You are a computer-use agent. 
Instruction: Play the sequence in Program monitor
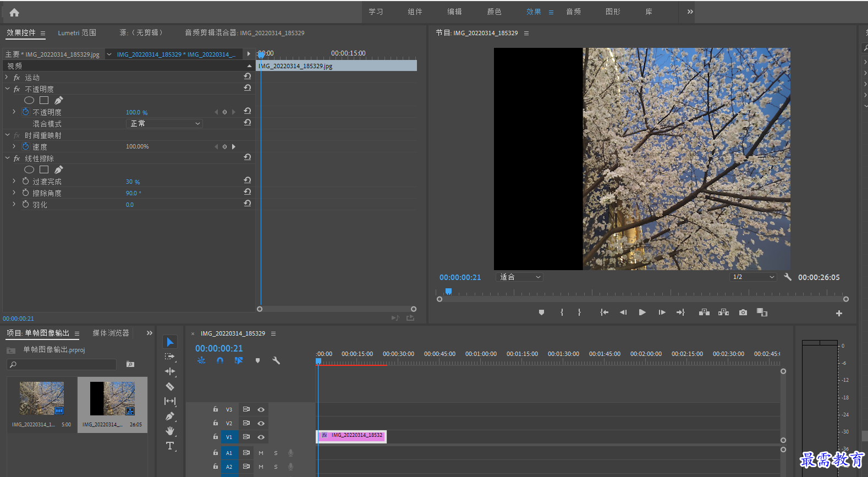pos(642,312)
